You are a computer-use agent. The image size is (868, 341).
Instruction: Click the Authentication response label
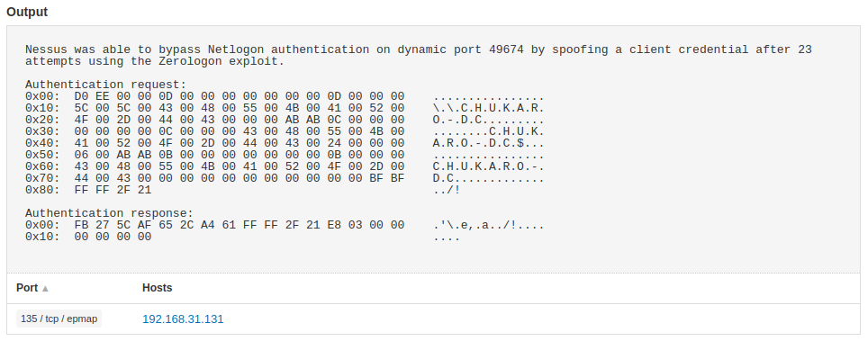point(110,213)
